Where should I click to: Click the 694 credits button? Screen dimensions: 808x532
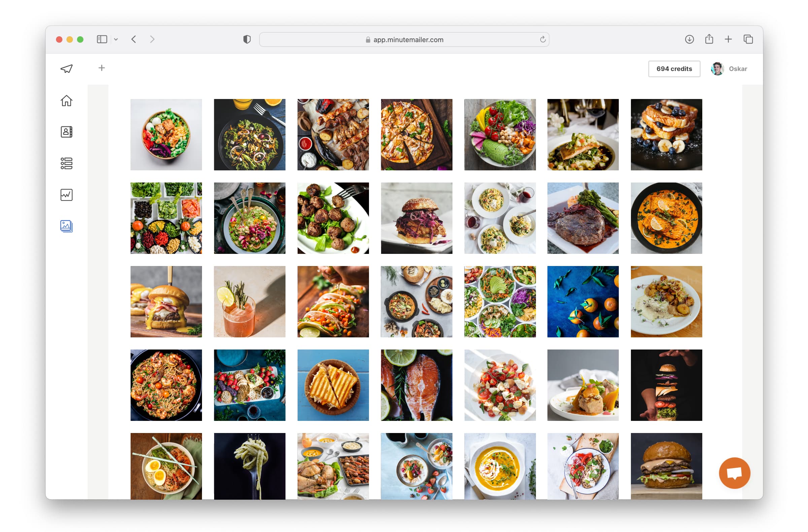674,68
